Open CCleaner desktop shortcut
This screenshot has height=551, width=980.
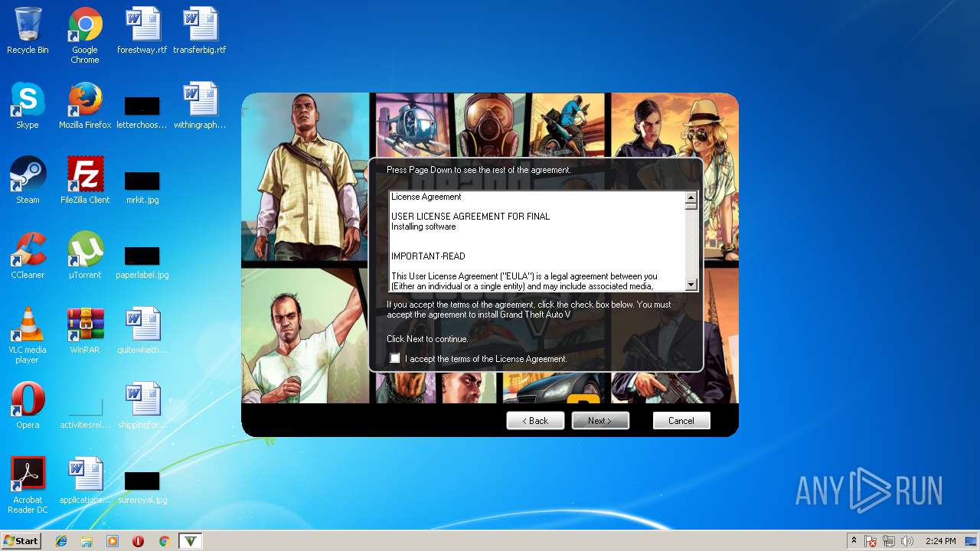point(28,256)
